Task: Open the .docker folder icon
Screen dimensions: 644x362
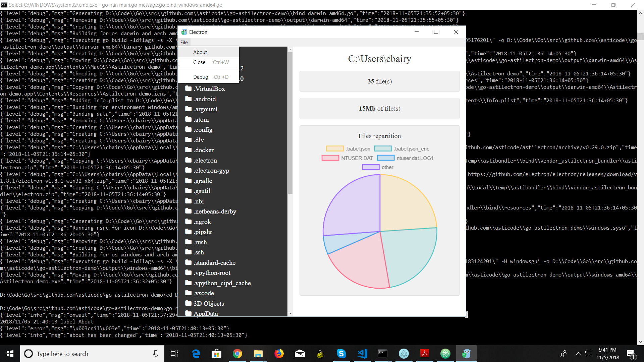Action: [189, 150]
